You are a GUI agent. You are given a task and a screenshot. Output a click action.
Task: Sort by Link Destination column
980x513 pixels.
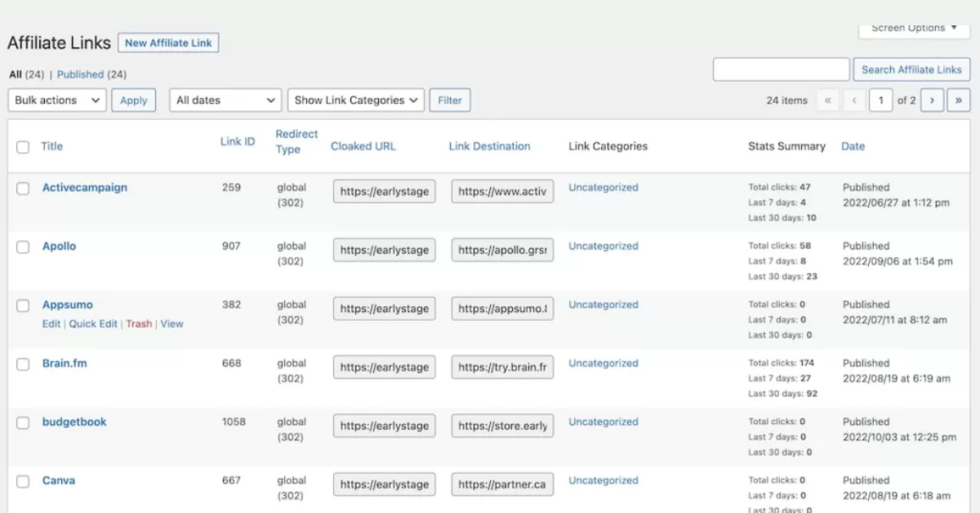click(x=489, y=146)
